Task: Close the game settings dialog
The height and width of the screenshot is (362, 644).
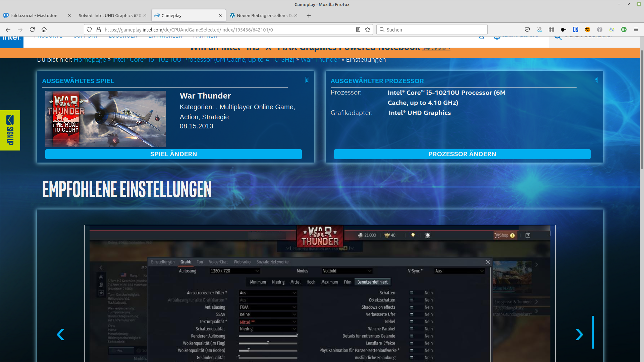Action: coord(488,262)
